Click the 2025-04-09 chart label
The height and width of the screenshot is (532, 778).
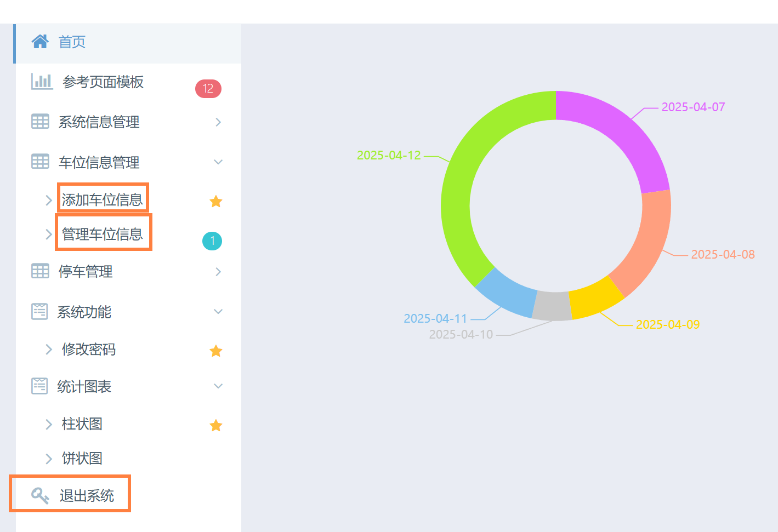[x=667, y=325]
